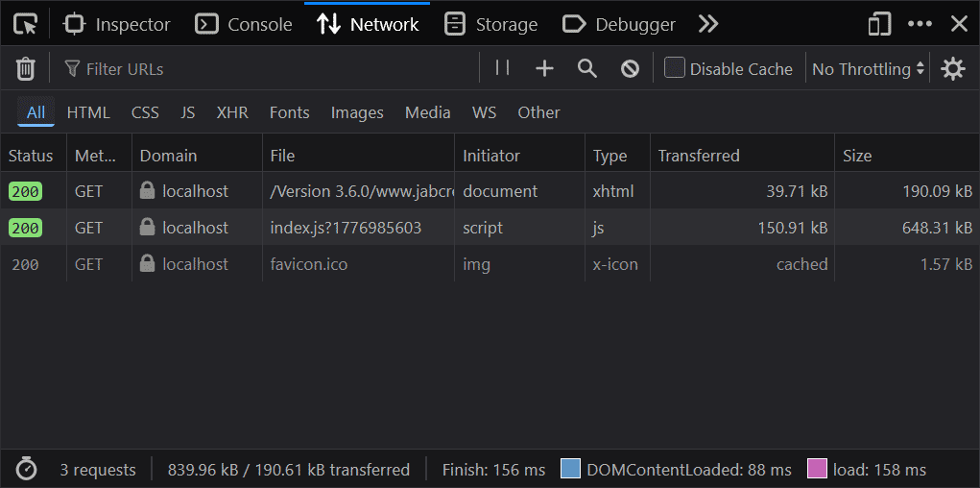Open the Inspector panel
Image resolution: width=980 pixels, height=488 pixels.
(x=117, y=24)
